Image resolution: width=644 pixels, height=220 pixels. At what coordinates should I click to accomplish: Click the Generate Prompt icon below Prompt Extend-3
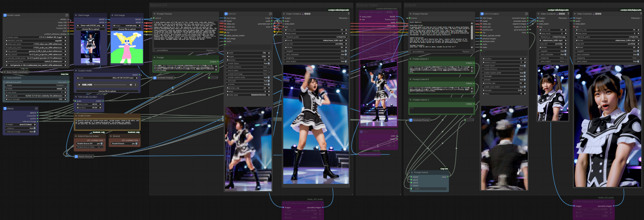[411, 120]
